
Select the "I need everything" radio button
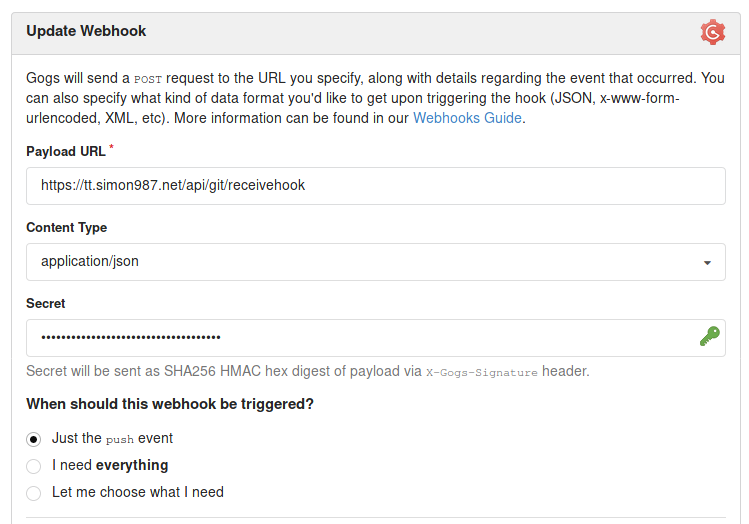click(33, 466)
